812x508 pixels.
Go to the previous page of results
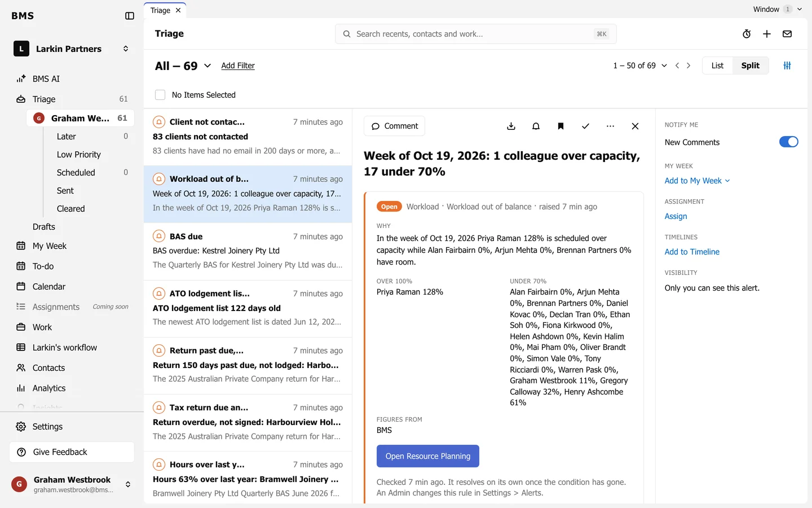tap(677, 65)
